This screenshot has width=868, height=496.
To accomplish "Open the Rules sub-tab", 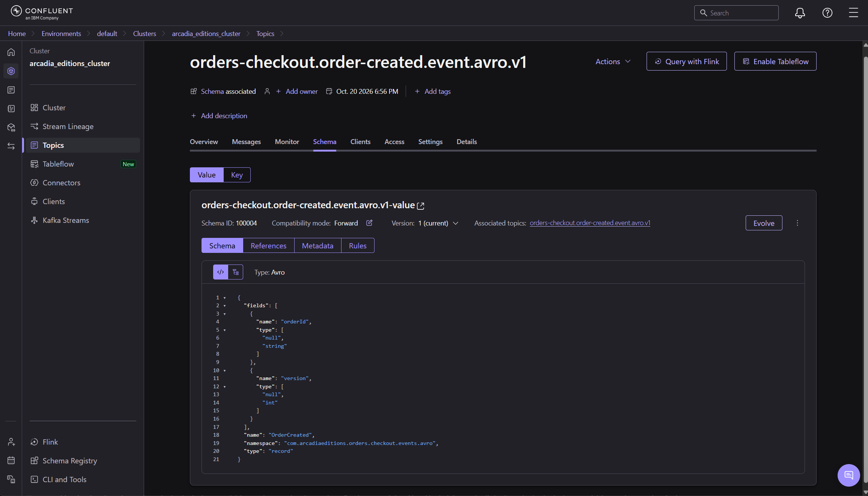I will [358, 246].
